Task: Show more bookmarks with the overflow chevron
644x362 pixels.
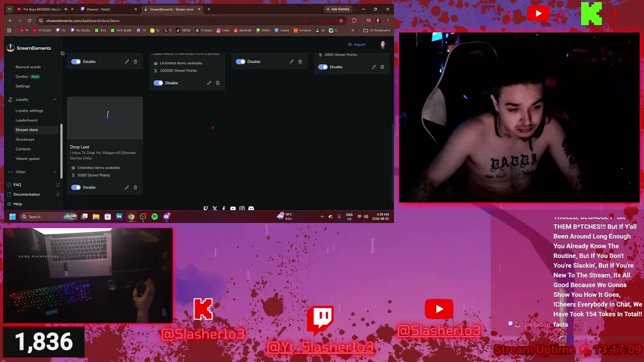Action: coord(352,30)
